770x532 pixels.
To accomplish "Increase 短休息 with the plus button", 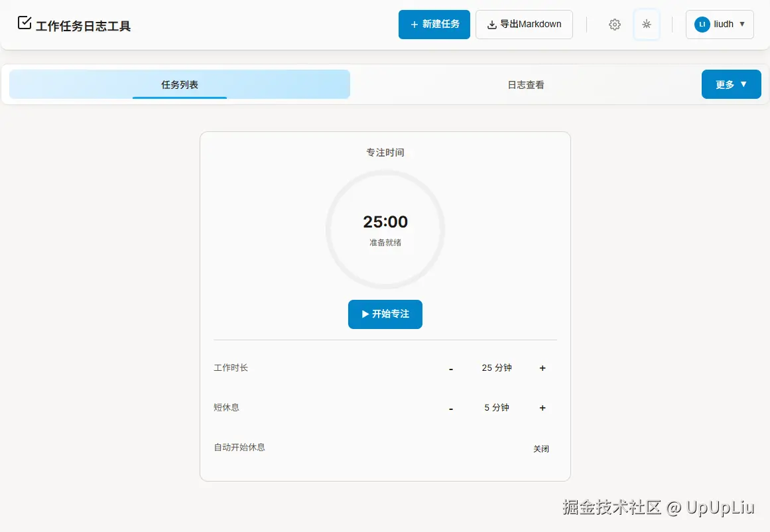I will pyautogui.click(x=542, y=408).
